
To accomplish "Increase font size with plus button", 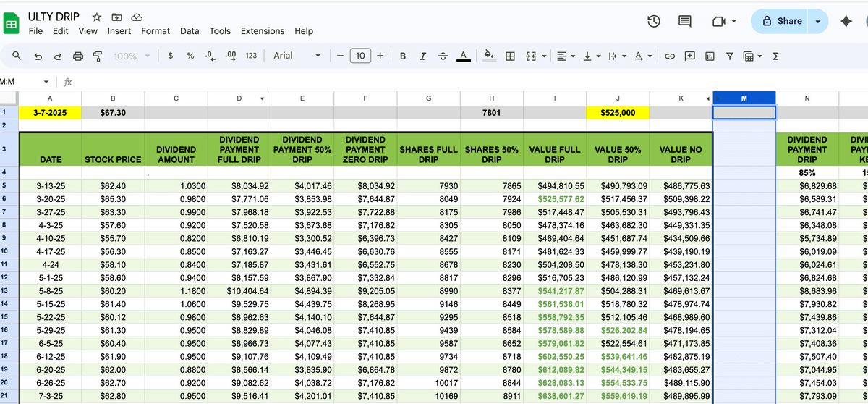I will pyautogui.click(x=380, y=56).
